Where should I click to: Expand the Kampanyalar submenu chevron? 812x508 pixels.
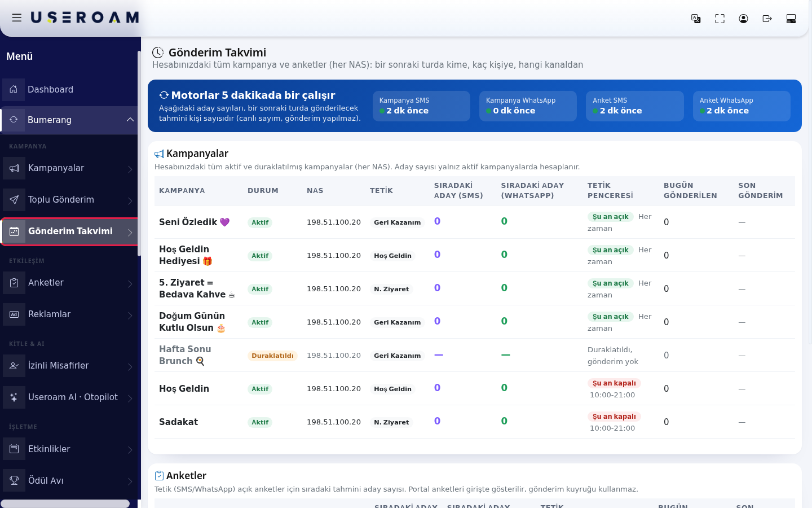click(x=130, y=169)
